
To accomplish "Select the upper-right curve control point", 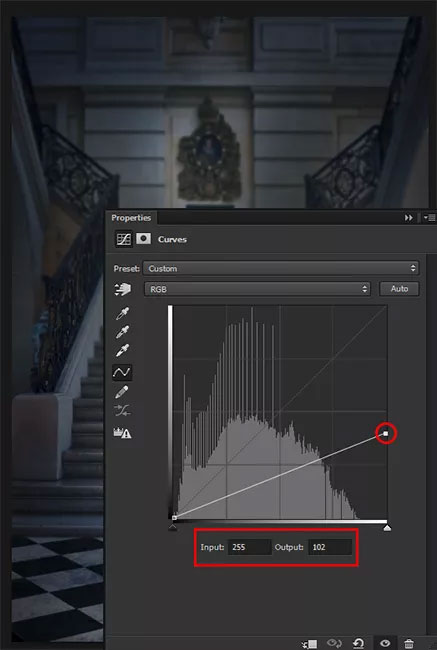I will click(386, 434).
